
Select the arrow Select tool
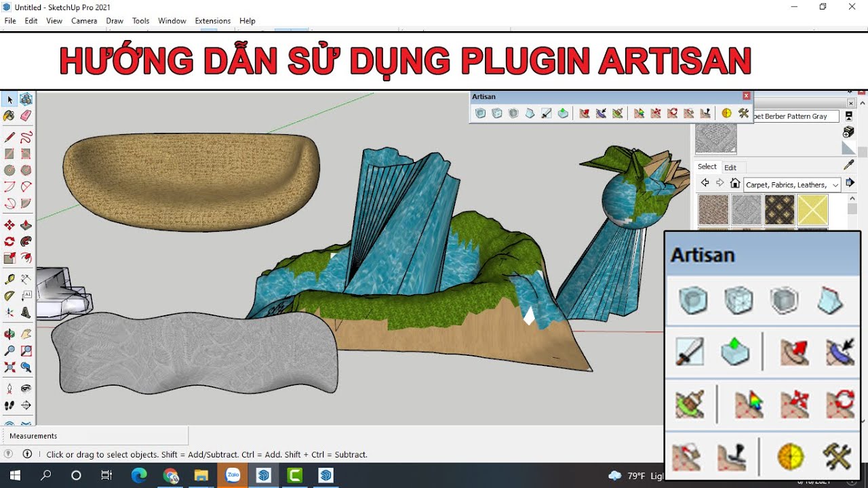tap(9, 100)
